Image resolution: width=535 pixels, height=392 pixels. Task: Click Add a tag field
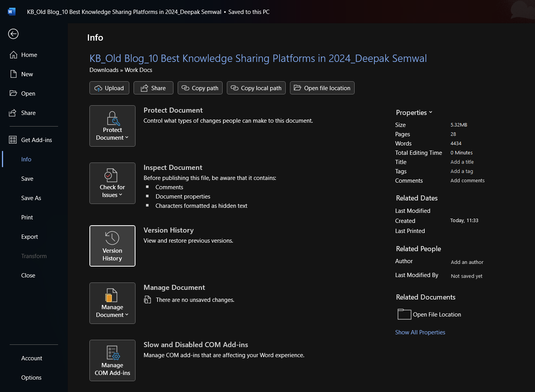tap(462, 171)
